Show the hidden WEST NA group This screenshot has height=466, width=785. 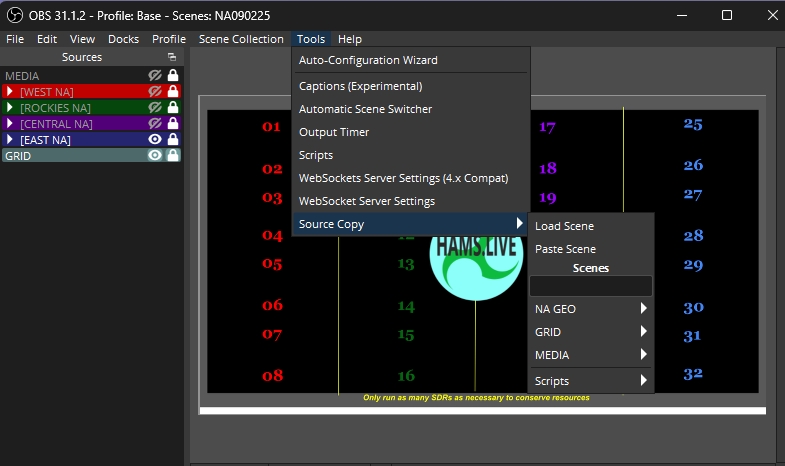pyautogui.click(x=155, y=91)
